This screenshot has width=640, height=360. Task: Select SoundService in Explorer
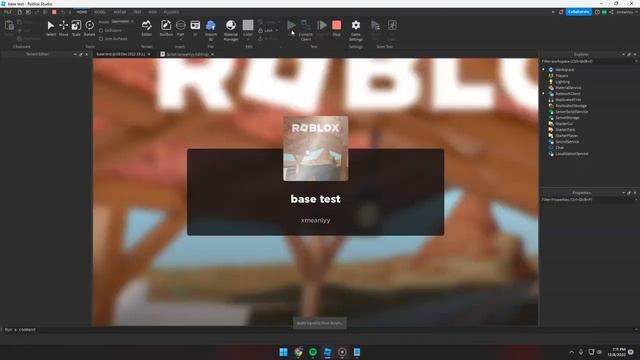(x=567, y=142)
